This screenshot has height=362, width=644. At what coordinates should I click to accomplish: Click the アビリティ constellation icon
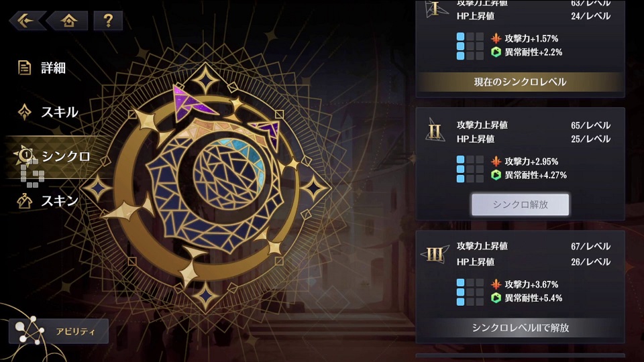click(29, 330)
